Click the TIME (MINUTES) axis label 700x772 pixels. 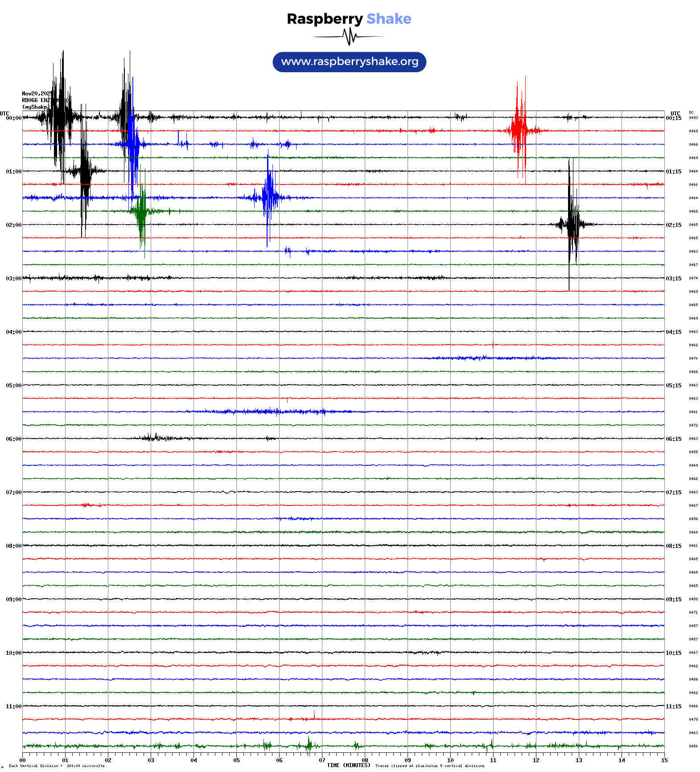click(348, 765)
